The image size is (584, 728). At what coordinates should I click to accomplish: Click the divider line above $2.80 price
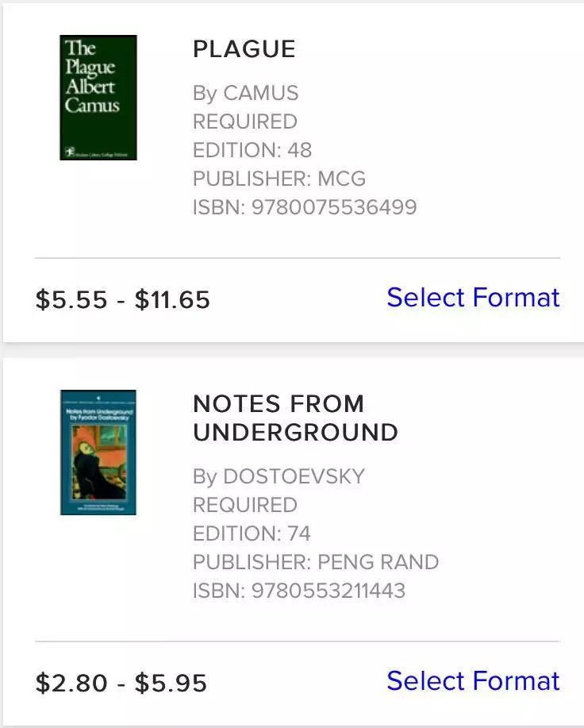point(298,641)
